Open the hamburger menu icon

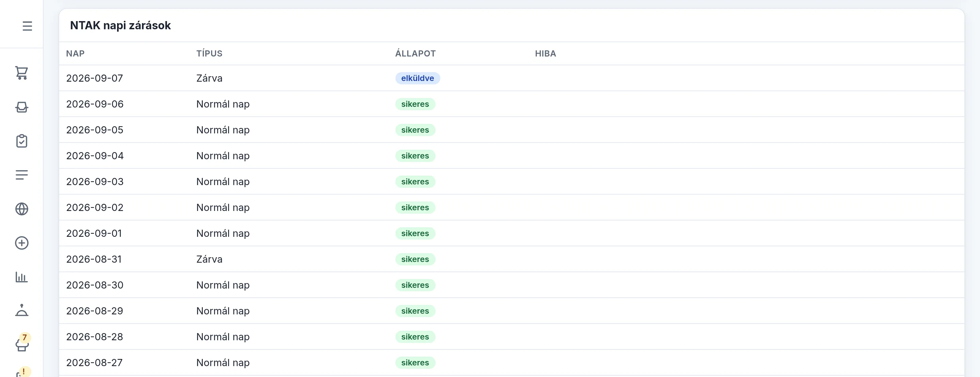coord(27,26)
